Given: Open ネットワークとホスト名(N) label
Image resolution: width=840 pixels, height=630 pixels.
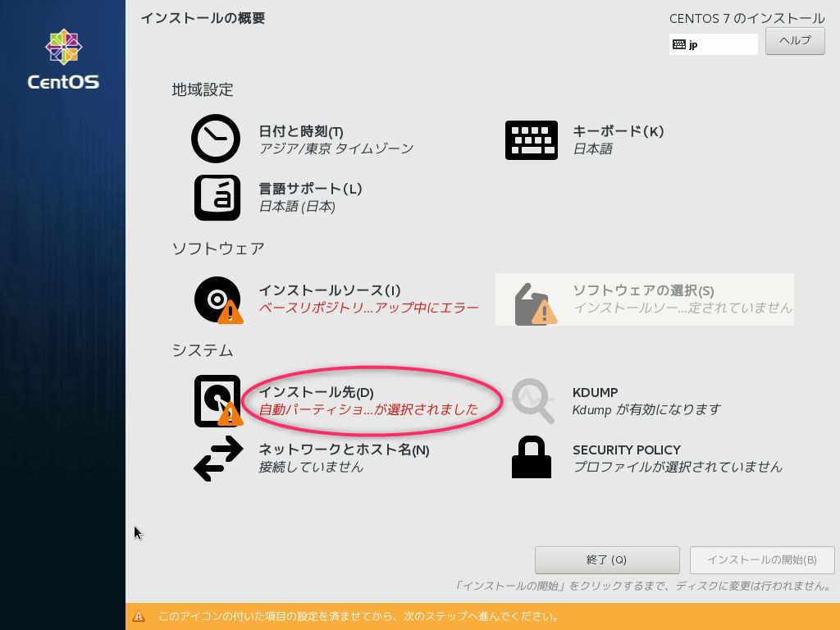Looking at the screenshot, I should (x=344, y=450).
